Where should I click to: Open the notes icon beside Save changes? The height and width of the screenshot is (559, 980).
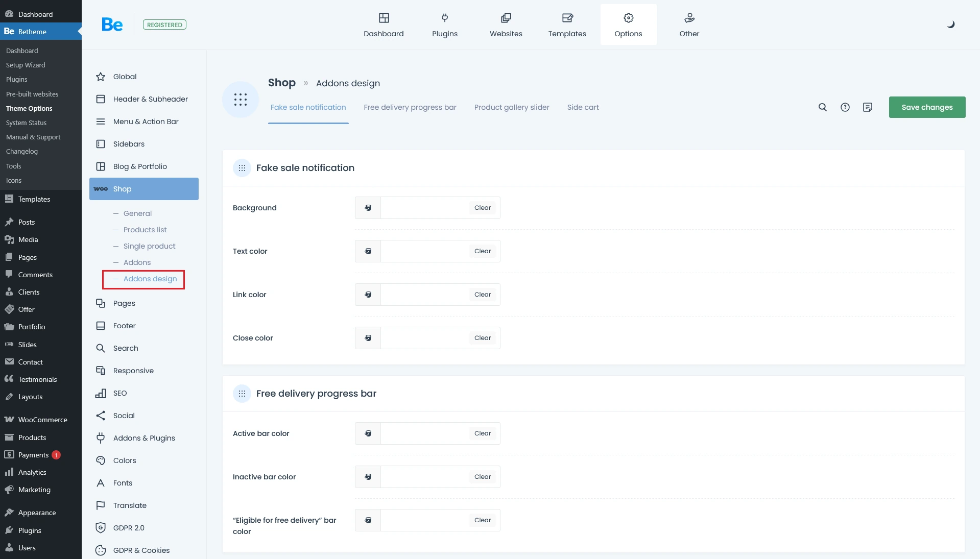[867, 107]
